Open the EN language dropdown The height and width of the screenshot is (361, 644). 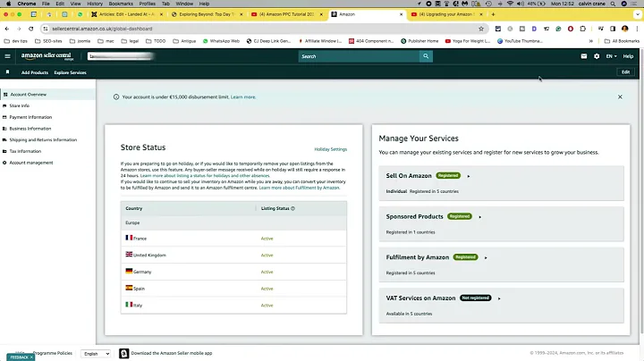pos(611,56)
